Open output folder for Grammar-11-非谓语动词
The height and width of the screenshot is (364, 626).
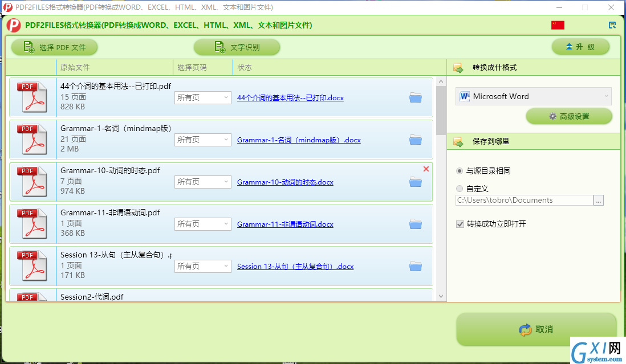(416, 224)
